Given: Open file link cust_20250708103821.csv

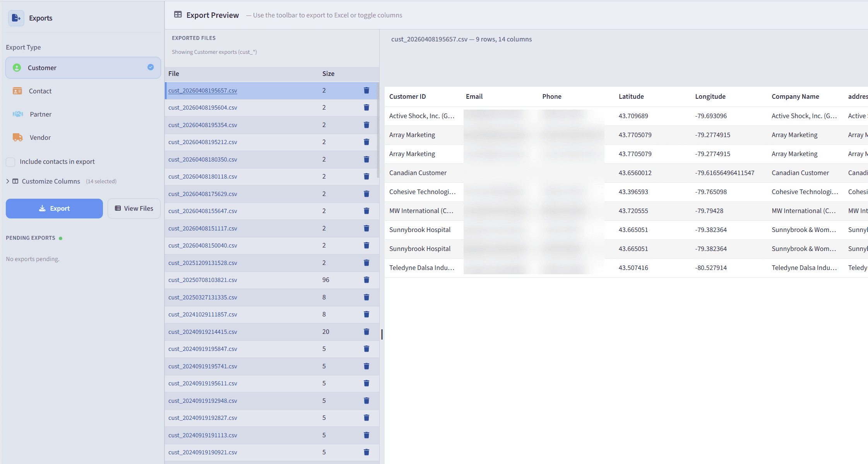Looking at the screenshot, I should coord(203,280).
